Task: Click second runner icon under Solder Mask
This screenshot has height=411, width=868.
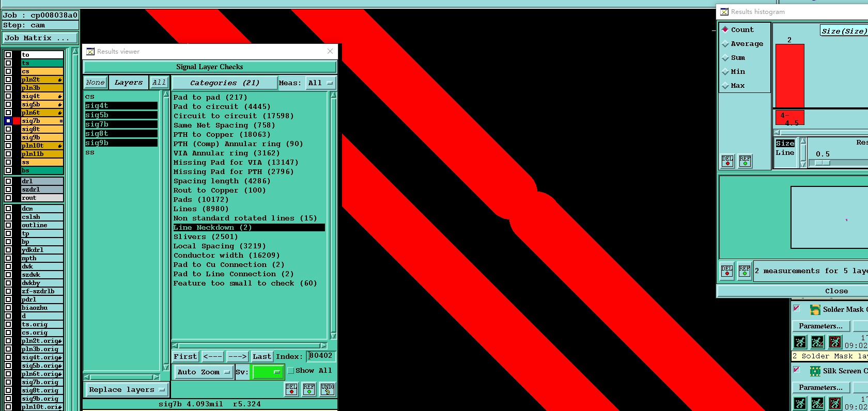Action: 817,342
